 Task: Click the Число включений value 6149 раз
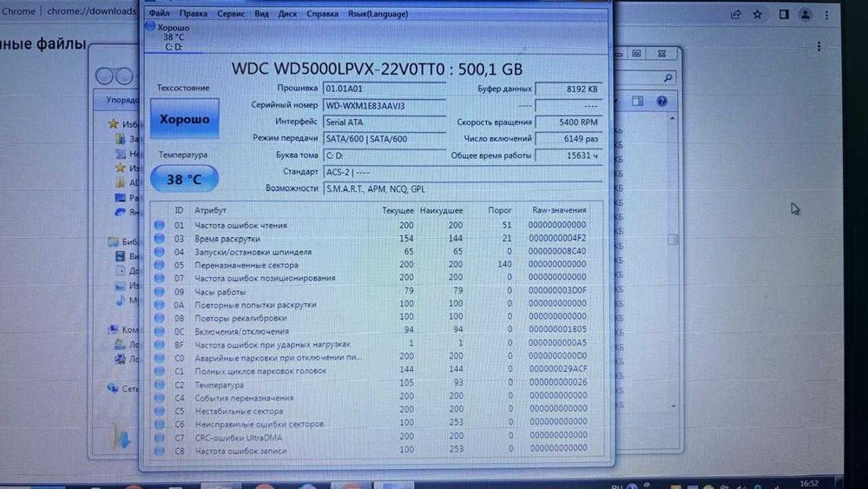pyautogui.click(x=569, y=138)
